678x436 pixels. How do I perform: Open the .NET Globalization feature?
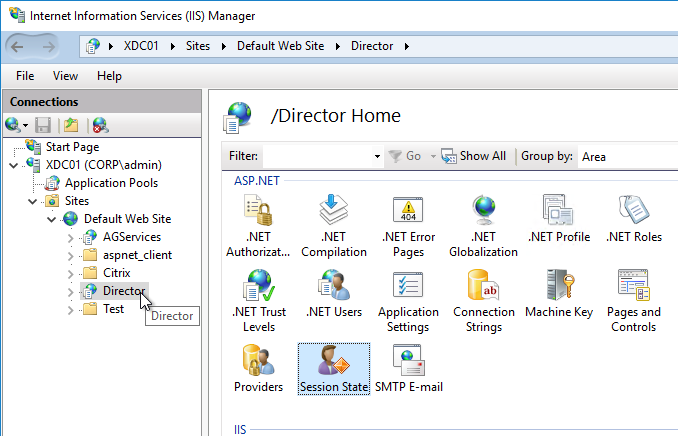[x=483, y=226]
